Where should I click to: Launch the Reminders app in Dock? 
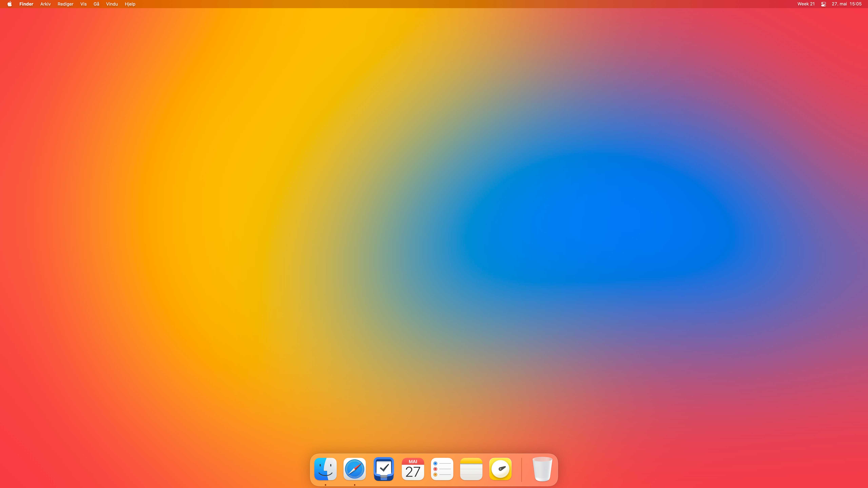tap(442, 469)
